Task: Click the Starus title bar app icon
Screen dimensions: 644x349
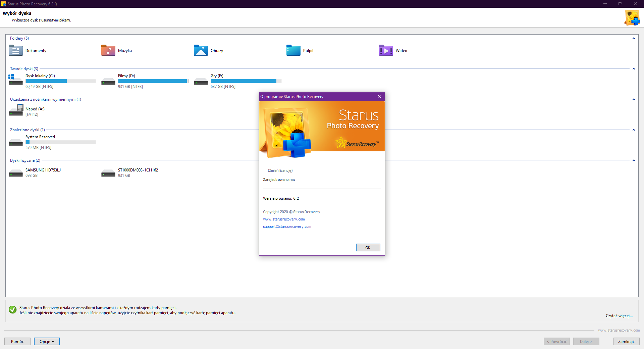Action: [x=3, y=4]
